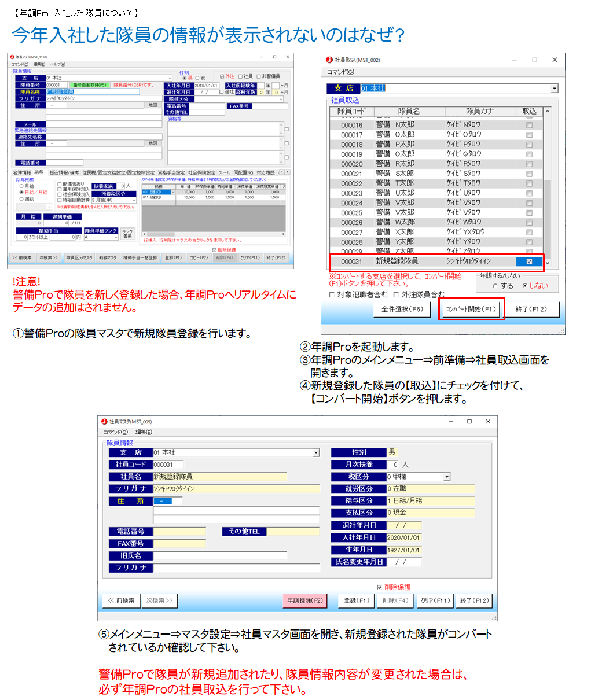Click the ランク置換 button
Image resolution: width=591 pixels, height=700 pixels.
tap(127, 234)
